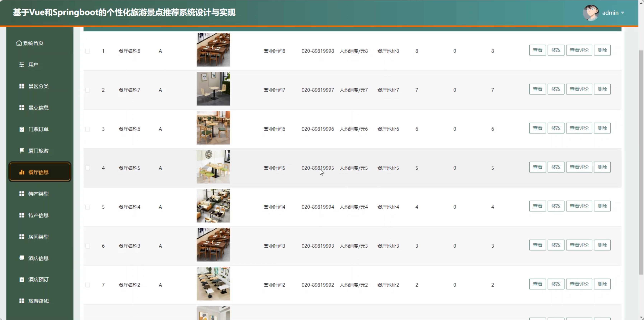644x320 pixels.
Task: Tick the checkbox for 餐厅名称4
Action: 87,207
